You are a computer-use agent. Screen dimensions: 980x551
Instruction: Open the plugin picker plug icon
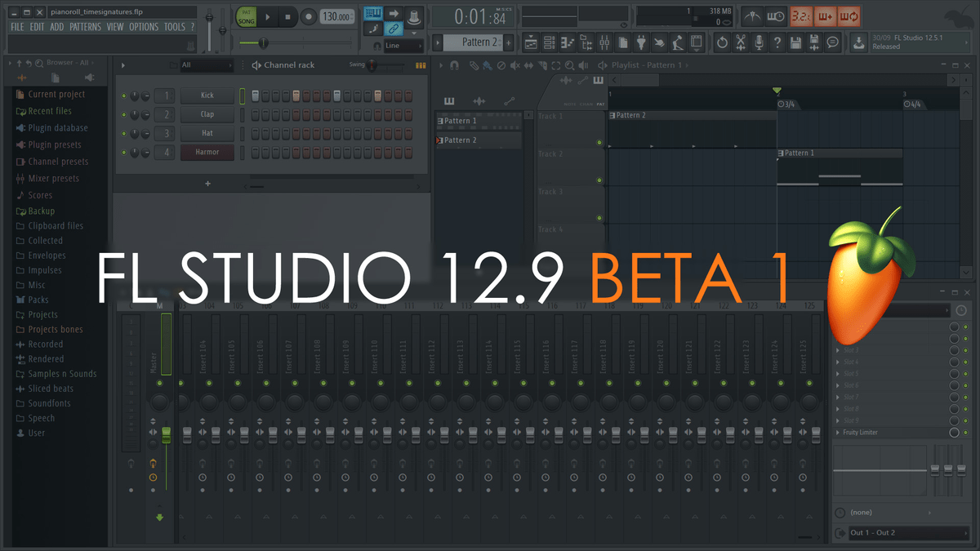tap(642, 42)
